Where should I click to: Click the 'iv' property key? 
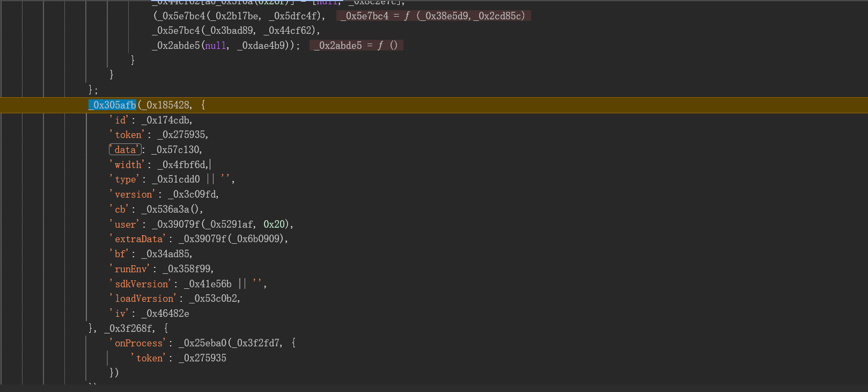click(120, 314)
